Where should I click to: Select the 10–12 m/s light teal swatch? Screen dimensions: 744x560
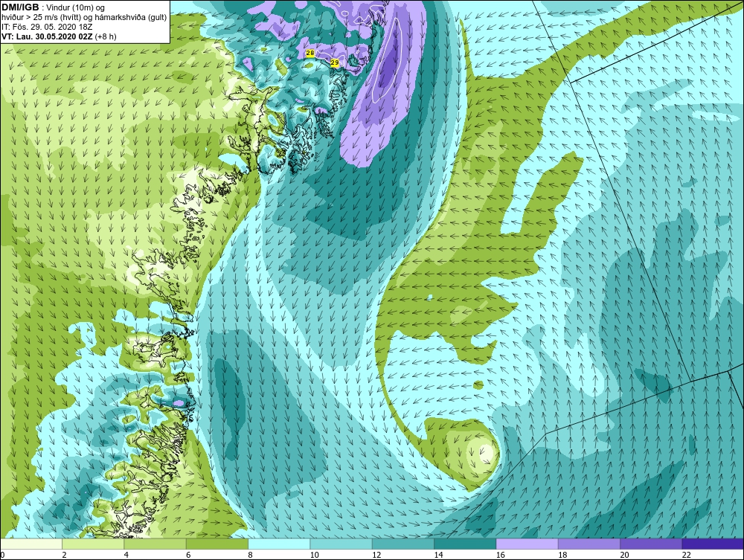click(x=341, y=544)
